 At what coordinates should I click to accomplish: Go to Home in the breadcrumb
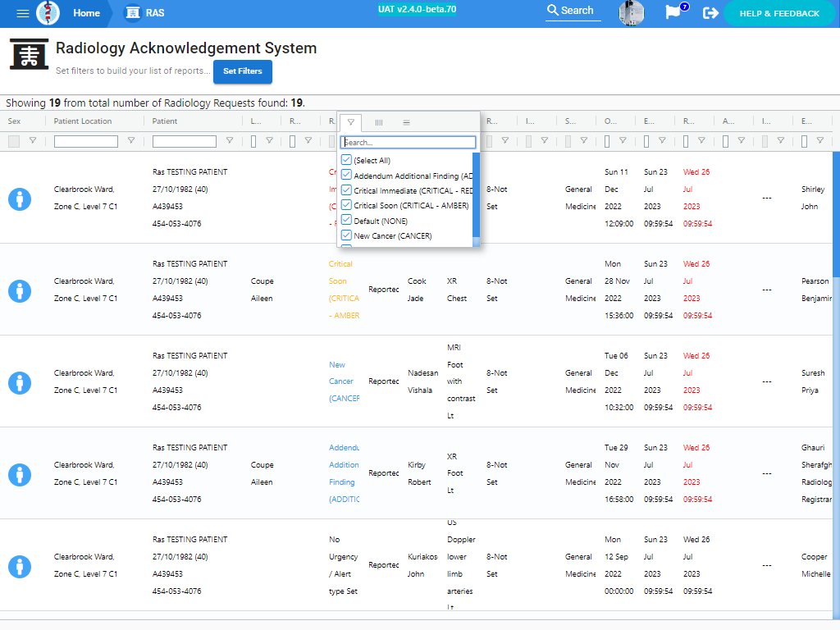pos(86,13)
